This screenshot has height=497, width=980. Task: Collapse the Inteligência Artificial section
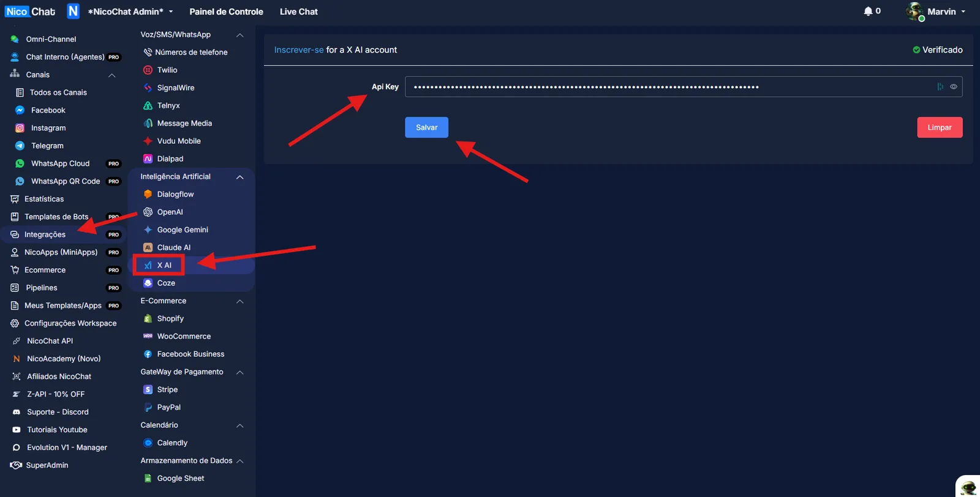click(x=240, y=177)
